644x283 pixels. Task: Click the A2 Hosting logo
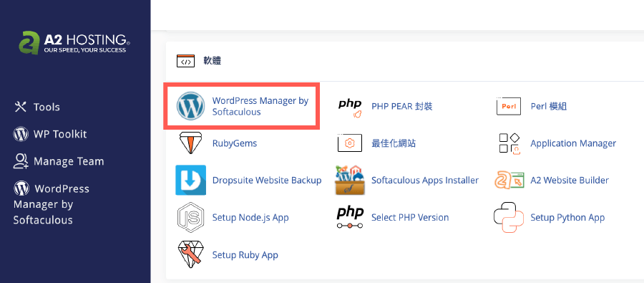pyautogui.click(x=74, y=43)
